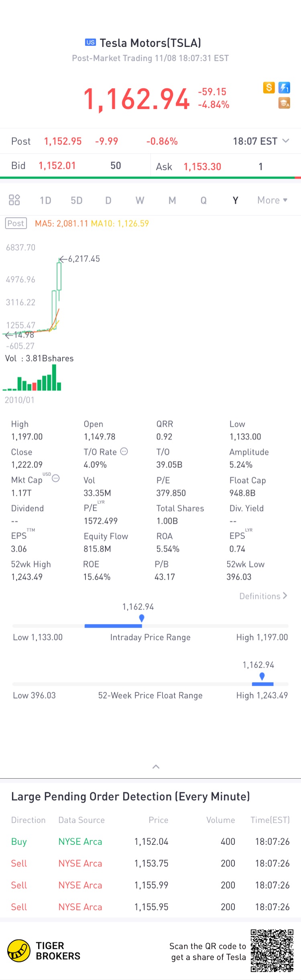
Task: Tap the Bid price 1,152.01
Action: tap(57, 166)
